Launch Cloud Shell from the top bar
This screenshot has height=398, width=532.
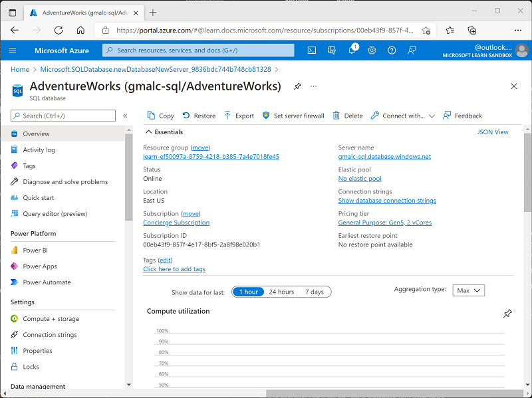pos(311,50)
